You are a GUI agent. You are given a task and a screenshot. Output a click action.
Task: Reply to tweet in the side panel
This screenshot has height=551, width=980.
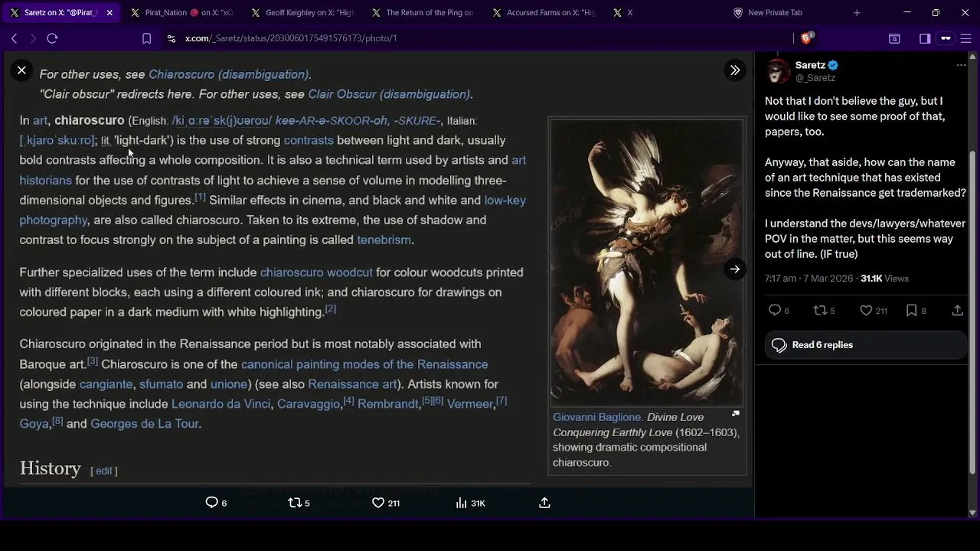775,310
